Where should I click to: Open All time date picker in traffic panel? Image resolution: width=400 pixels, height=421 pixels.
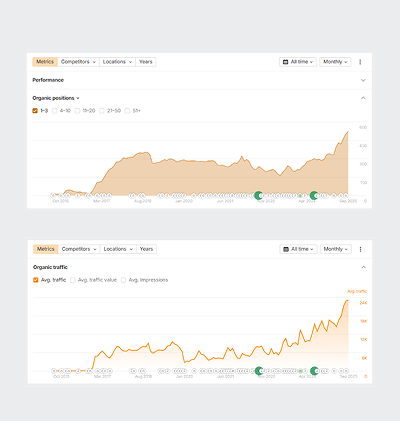point(299,249)
